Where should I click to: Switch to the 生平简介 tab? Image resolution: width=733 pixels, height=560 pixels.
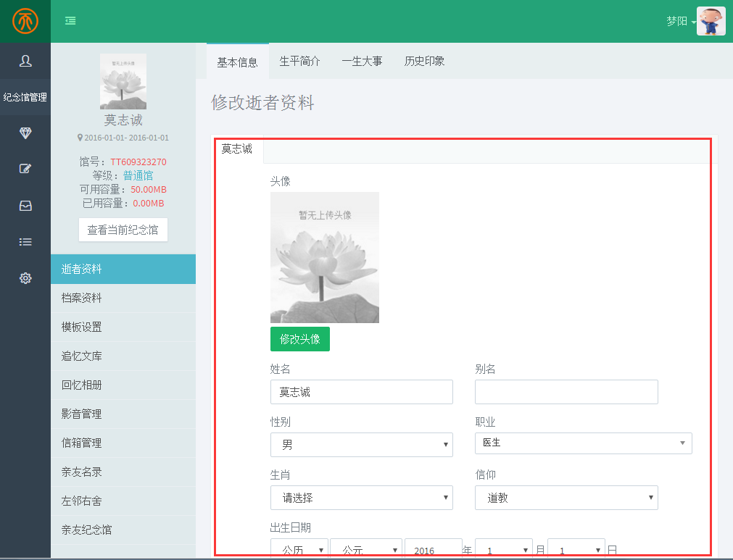tap(299, 61)
